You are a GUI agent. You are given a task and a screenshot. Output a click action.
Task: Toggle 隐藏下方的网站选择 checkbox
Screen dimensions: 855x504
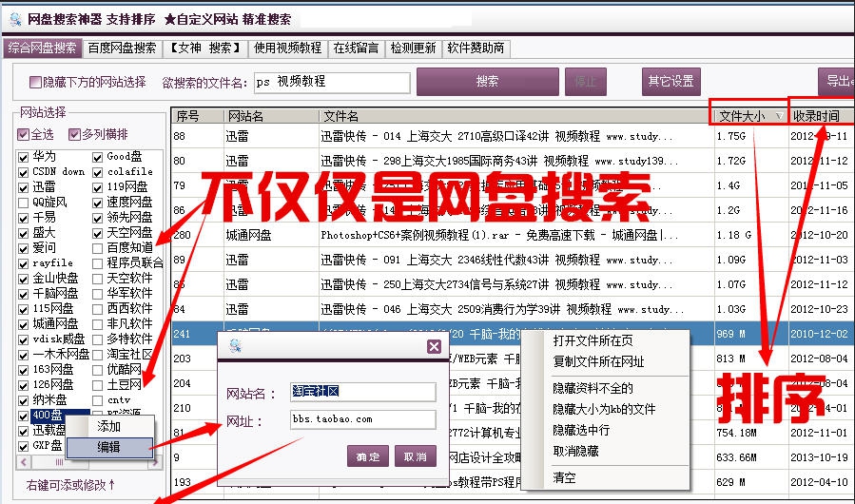[x=35, y=82]
